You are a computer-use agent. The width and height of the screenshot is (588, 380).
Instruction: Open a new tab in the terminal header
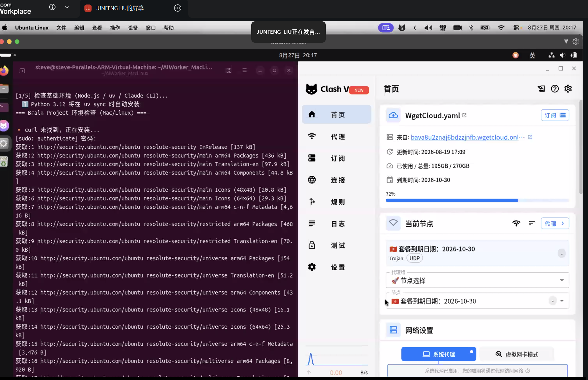point(22,71)
